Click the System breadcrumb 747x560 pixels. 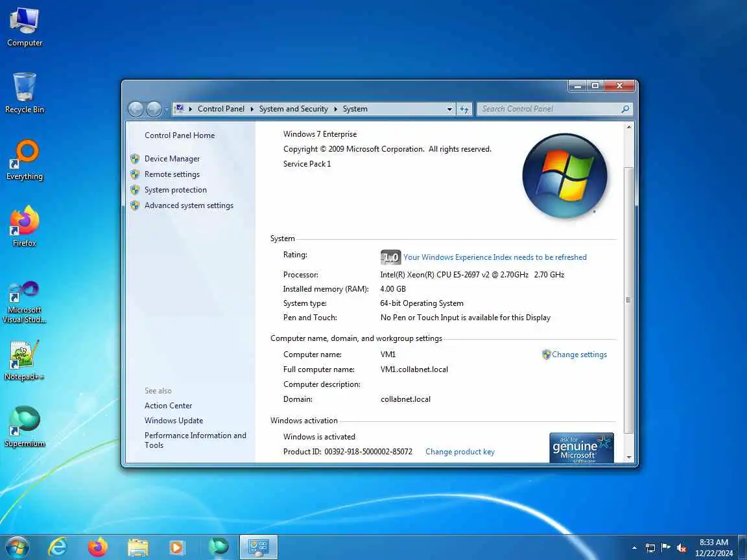click(x=355, y=109)
